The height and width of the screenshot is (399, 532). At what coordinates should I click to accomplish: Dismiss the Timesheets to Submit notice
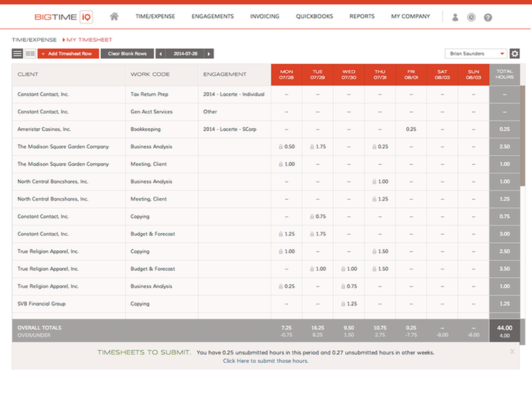(512, 352)
